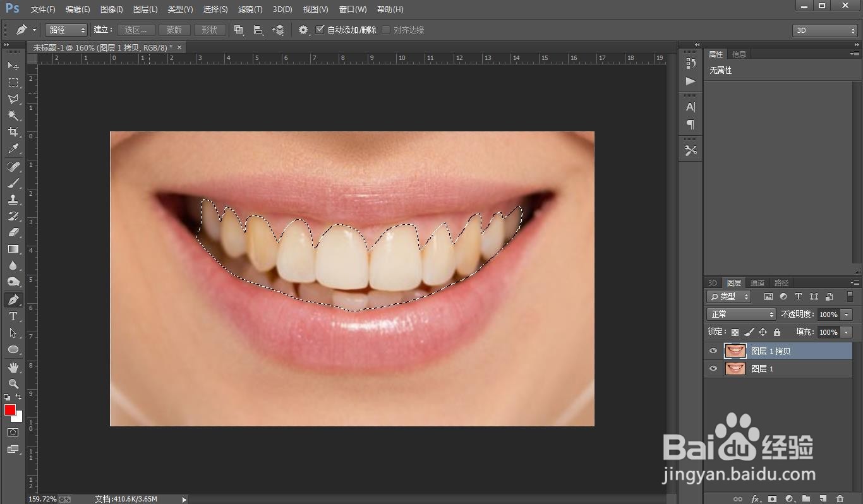Open the 填充 slider arrow

click(x=847, y=332)
